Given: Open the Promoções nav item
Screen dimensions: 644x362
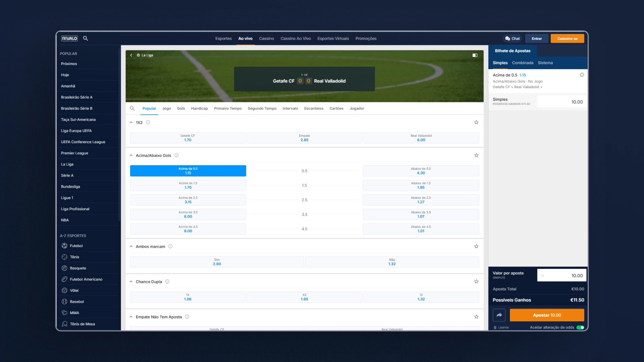Looking at the screenshot, I should point(366,39).
